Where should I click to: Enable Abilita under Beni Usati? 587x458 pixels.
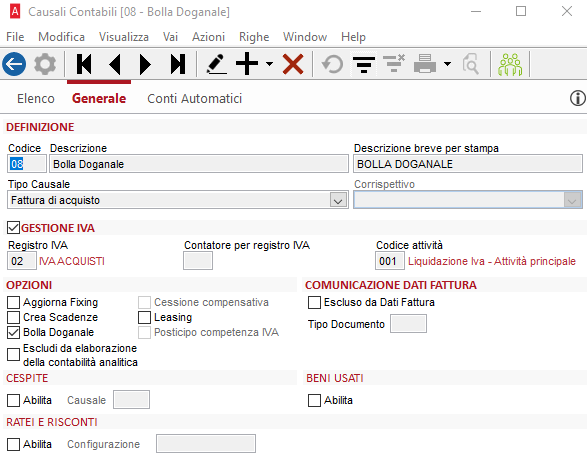[x=314, y=400]
